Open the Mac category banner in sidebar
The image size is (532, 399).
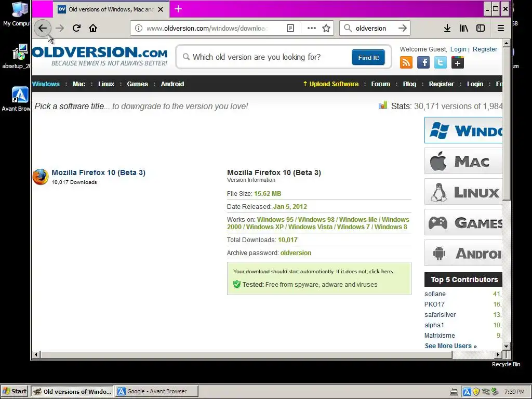click(463, 161)
